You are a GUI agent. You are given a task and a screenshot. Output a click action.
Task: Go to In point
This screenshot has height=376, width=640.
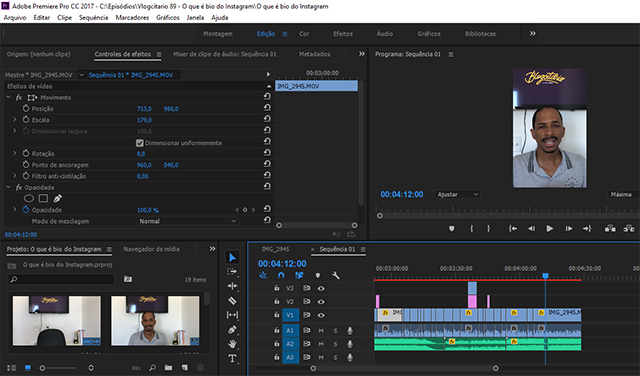tap(513, 229)
